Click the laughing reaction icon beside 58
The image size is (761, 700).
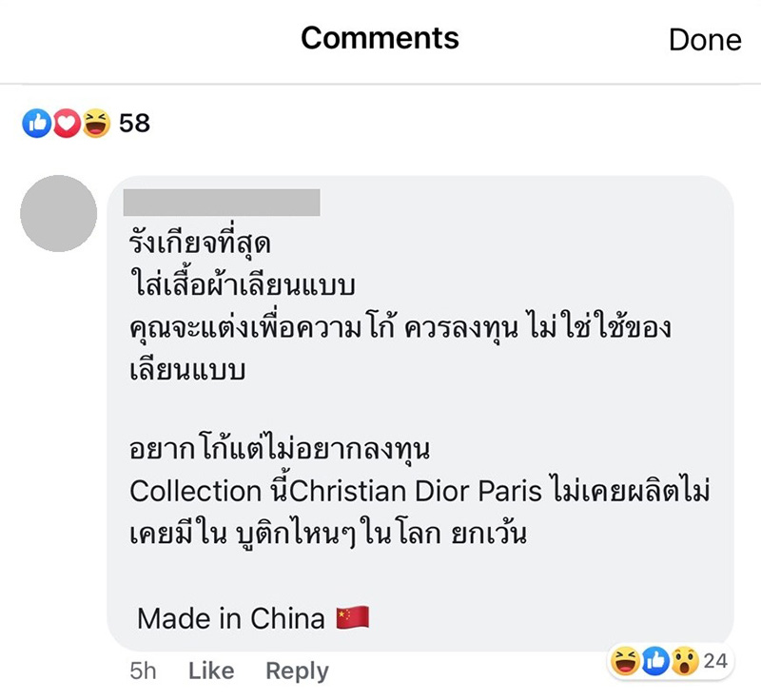(96, 123)
